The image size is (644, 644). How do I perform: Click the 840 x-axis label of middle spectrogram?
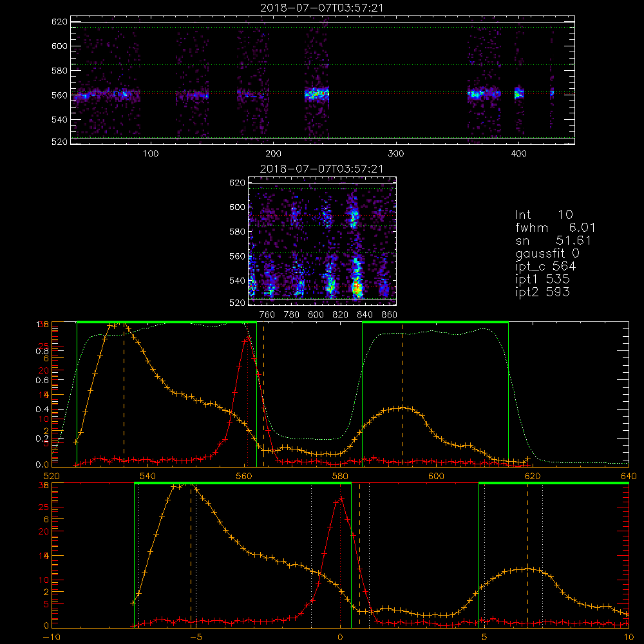pos(365,315)
